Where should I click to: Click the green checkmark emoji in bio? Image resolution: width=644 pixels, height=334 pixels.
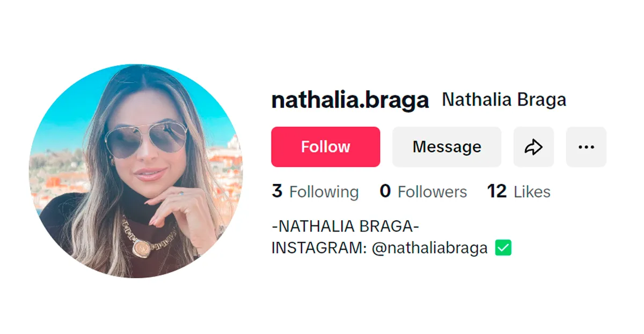pyautogui.click(x=503, y=248)
